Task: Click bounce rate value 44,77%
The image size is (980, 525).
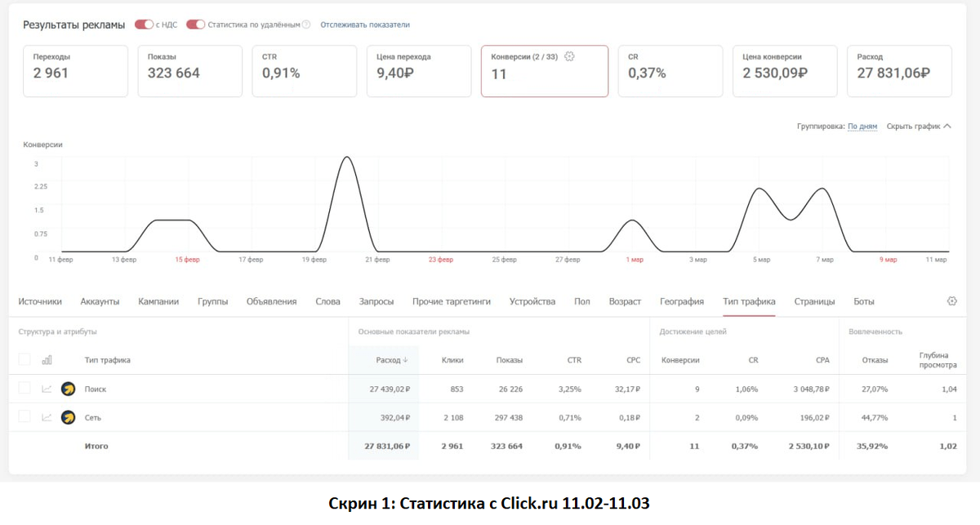Action: pos(874,417)
